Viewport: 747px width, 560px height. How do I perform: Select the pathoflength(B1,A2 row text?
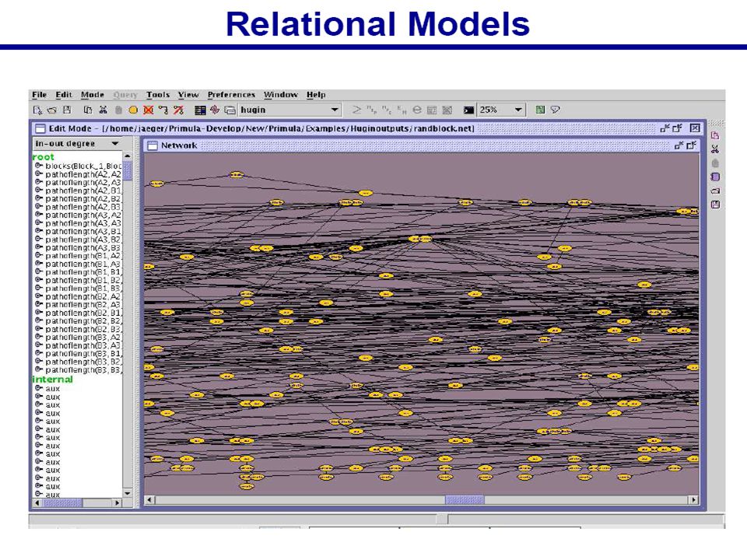83,256
